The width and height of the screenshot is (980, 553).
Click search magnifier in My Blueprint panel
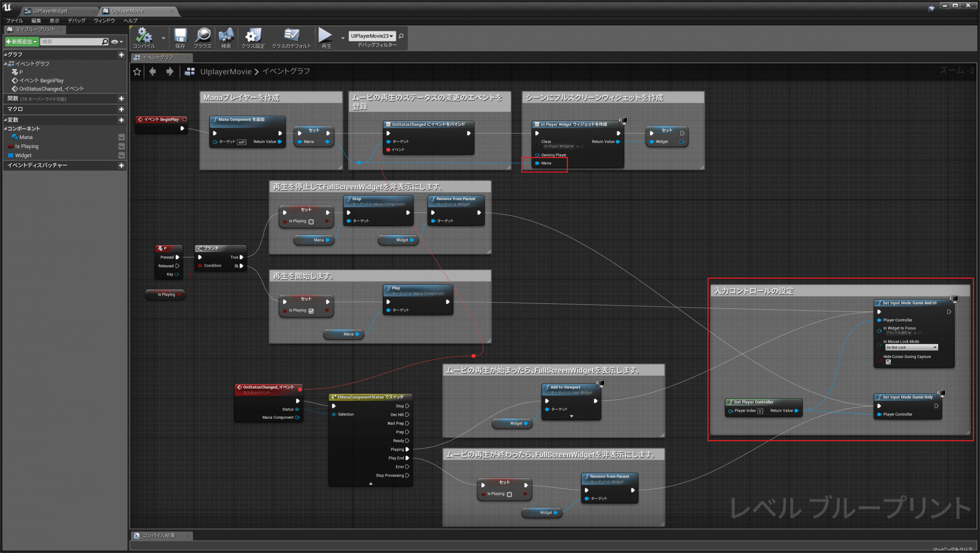[x=105, y=42]
